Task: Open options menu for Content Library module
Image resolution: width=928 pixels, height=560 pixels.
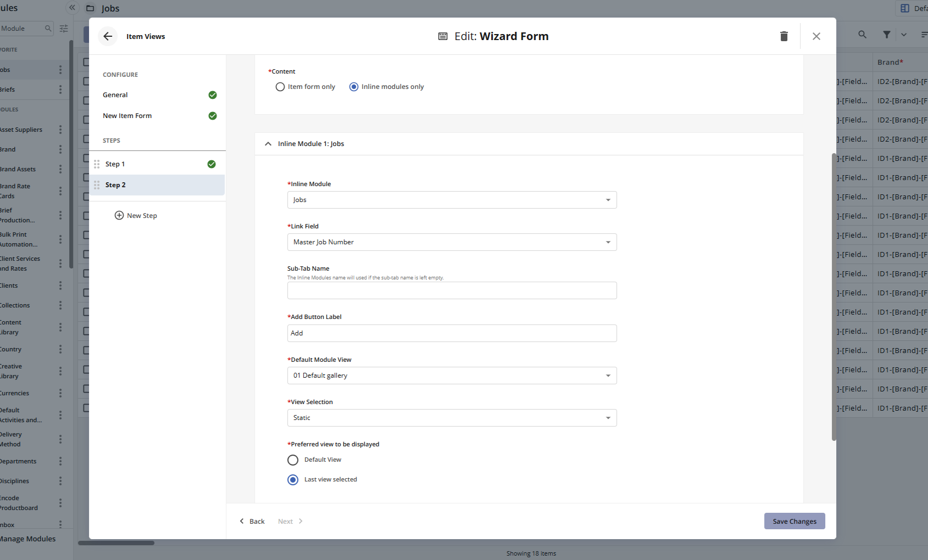Action: 60,327
